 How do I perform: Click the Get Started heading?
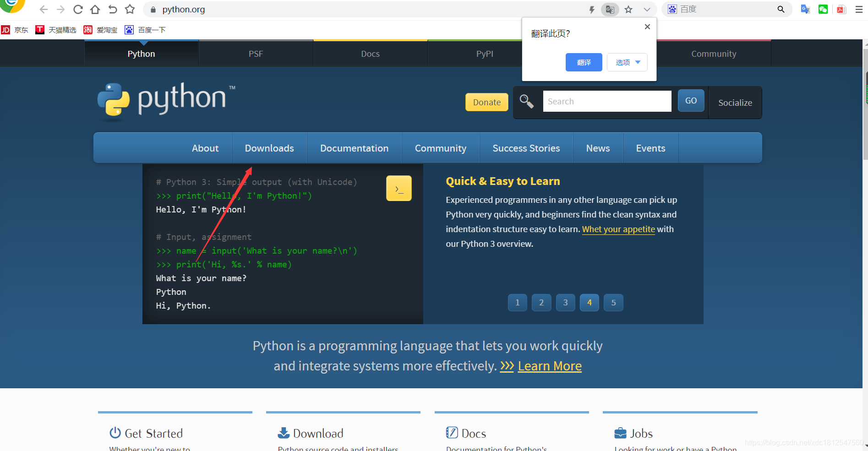pos(154,433)
